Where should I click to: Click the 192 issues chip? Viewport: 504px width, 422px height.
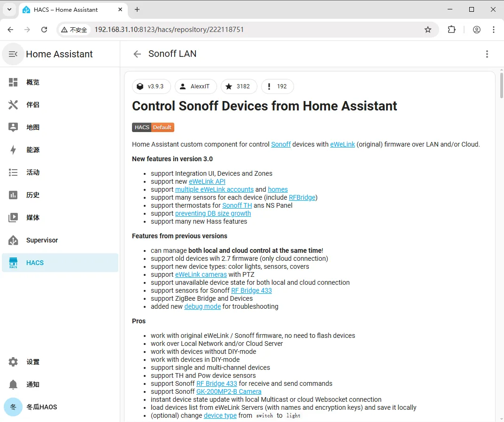[277, 86]
